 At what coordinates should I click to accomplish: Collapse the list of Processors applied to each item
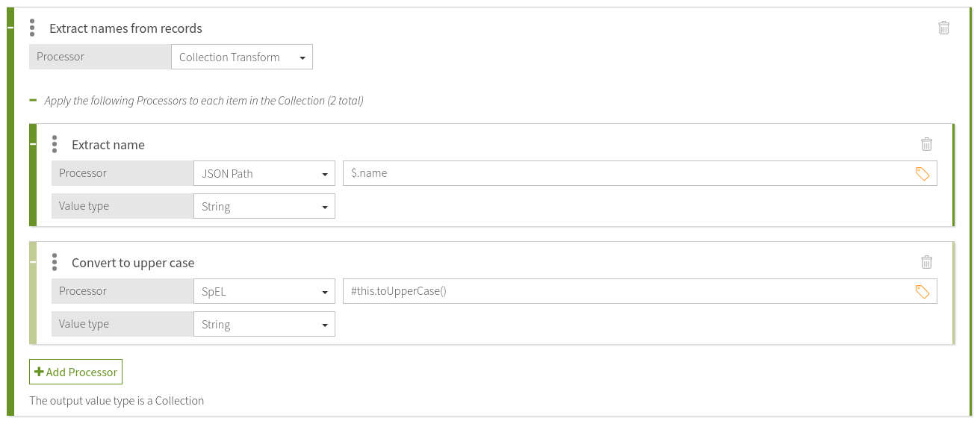click(33, 100)
